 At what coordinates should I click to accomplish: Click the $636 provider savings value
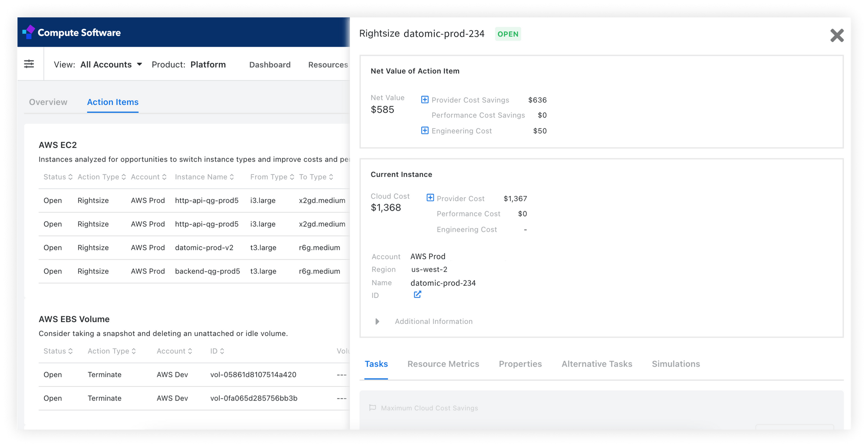click(537, 100)
